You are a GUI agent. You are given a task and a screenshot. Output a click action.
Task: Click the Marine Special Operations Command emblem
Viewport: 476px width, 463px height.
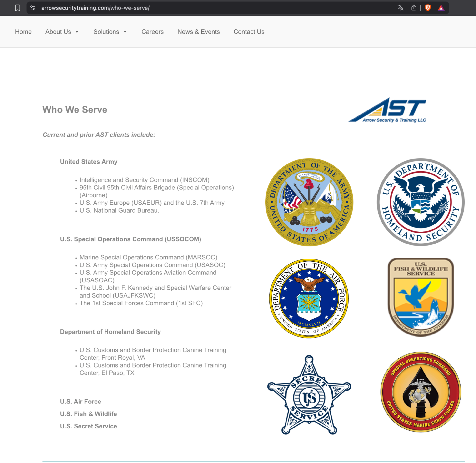coord(421,392)
